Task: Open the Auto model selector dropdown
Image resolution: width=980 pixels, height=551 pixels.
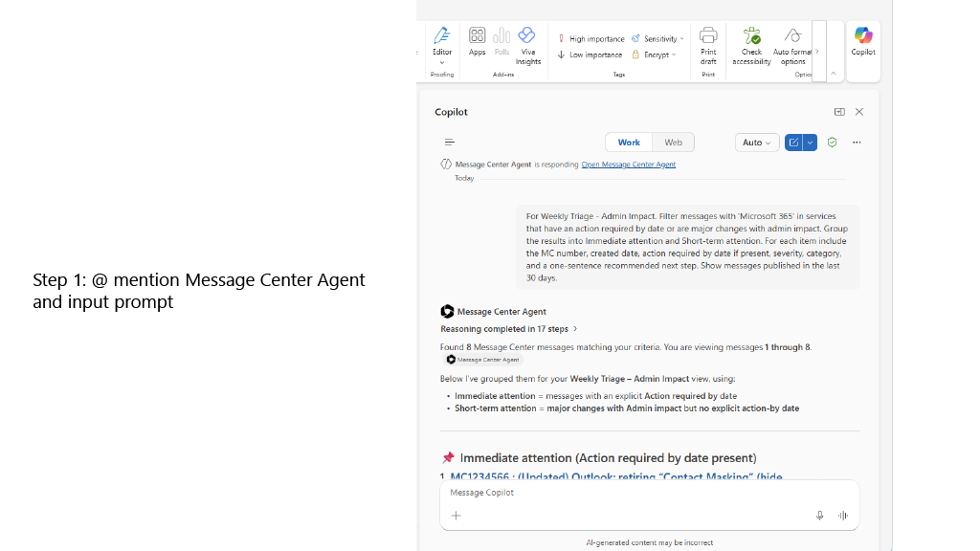Action: 757,143
